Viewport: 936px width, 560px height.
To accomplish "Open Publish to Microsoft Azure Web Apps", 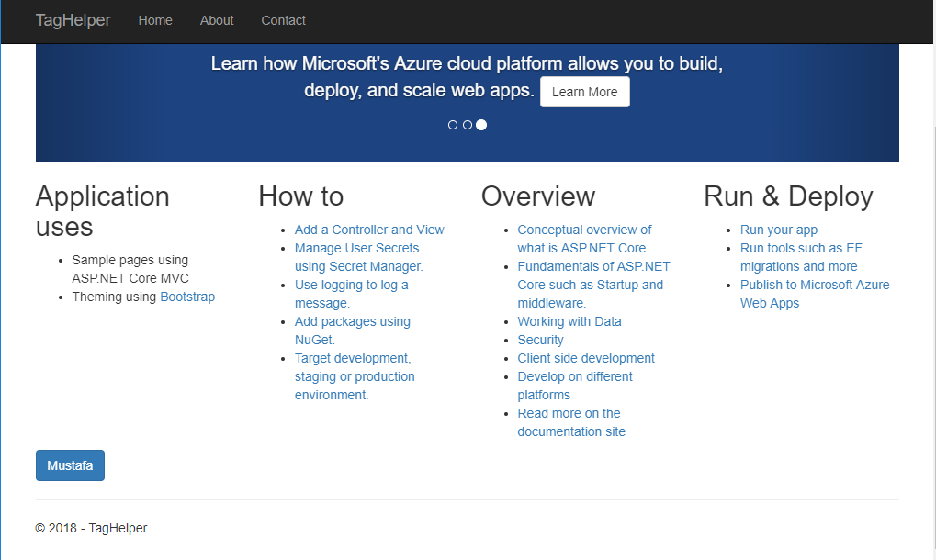I will [815, 294].
